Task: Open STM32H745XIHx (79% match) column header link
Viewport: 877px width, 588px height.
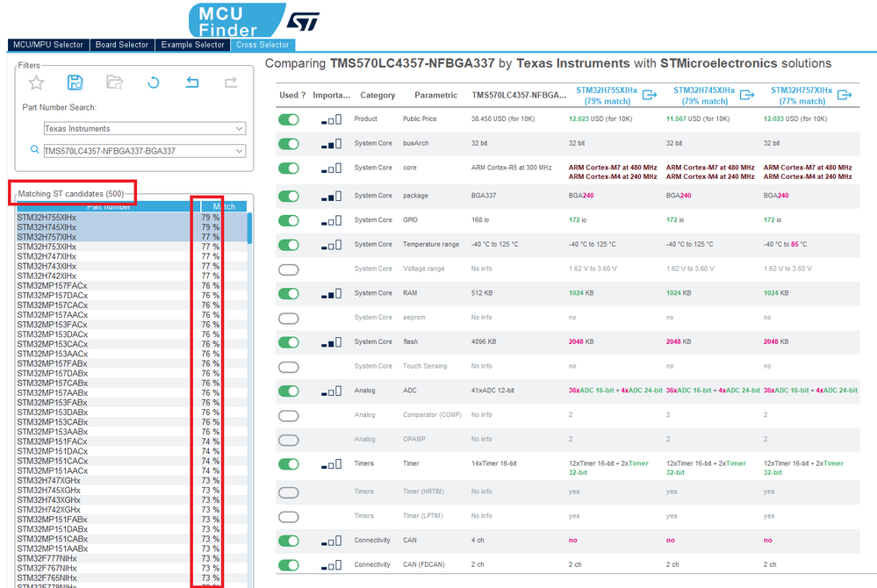Action: [704, 96]
